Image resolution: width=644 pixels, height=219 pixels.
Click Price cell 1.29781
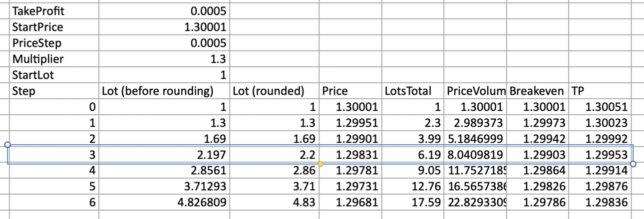pos(350,170)
